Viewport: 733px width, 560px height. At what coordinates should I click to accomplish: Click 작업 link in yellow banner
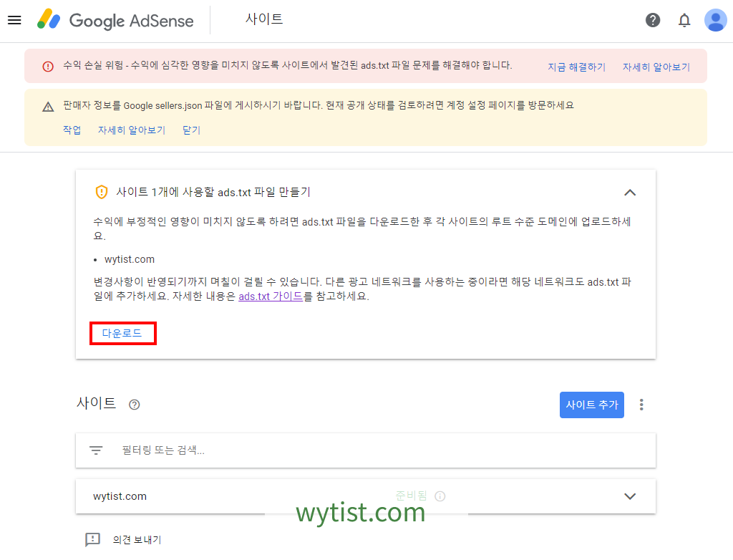pyautogui.click(x=72, y=130)
